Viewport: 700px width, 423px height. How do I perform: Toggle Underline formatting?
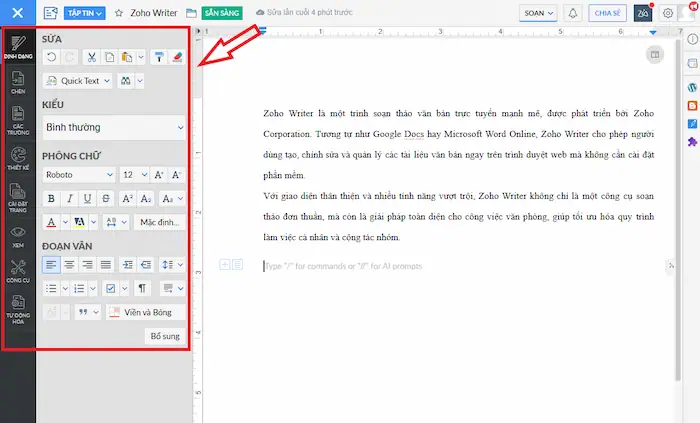[88, 198]
